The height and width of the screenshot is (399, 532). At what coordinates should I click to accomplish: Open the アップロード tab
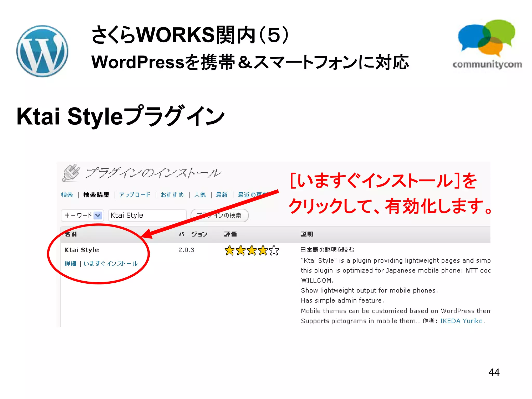pos(135,195)
